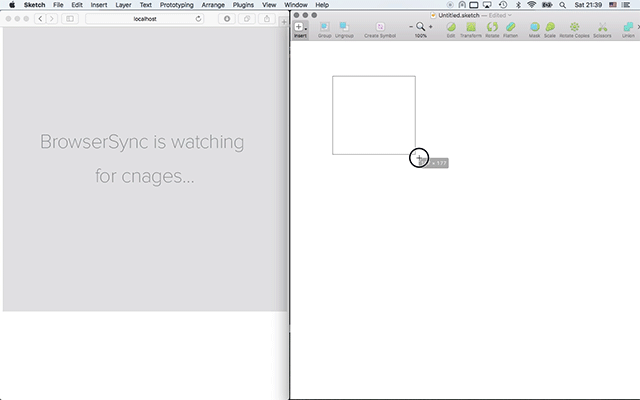Viewport: 640px width, 400px height.
Task: Click the Flatten tool icon
Action: (511, 27)
